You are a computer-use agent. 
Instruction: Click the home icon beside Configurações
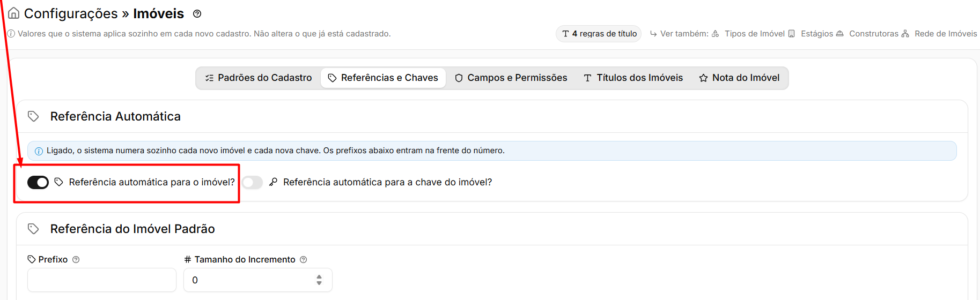(14, 13)
